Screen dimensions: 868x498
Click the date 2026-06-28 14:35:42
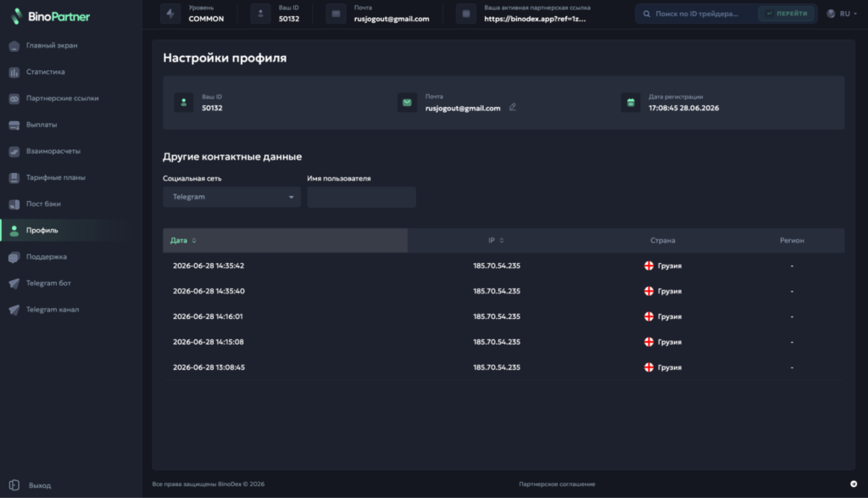(209, 266)
